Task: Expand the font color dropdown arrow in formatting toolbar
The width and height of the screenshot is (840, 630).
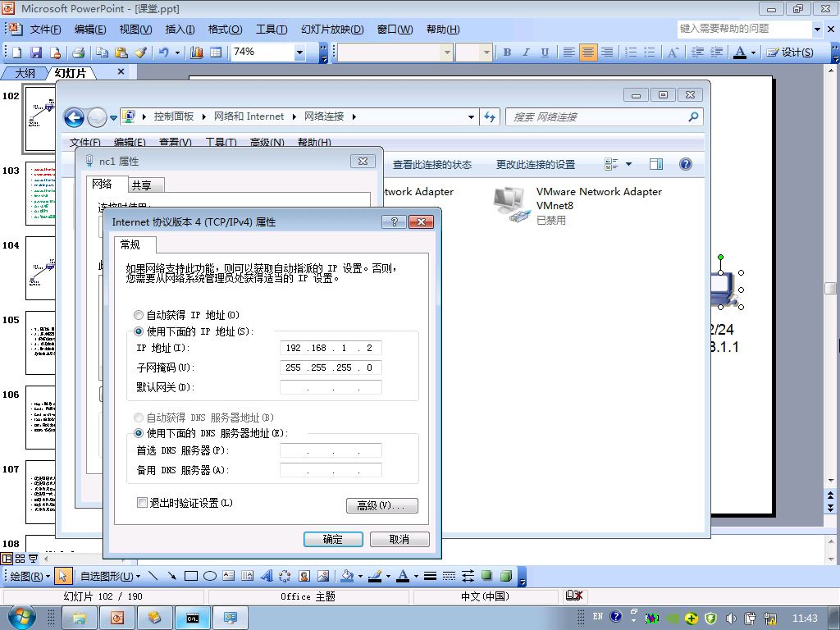Action: 753,52
